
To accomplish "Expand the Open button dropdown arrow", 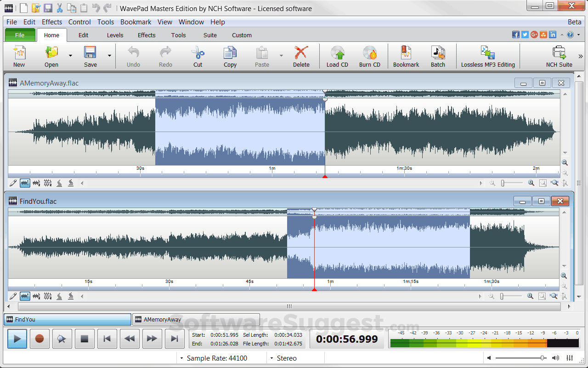I will (70, 56).
